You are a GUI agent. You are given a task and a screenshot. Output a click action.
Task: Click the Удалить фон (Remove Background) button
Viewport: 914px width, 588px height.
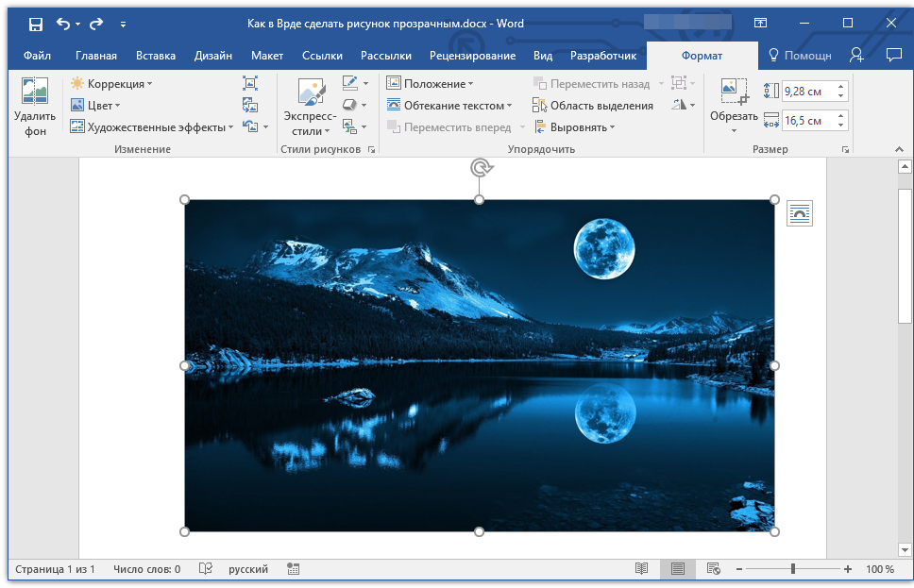coord(34,107)
